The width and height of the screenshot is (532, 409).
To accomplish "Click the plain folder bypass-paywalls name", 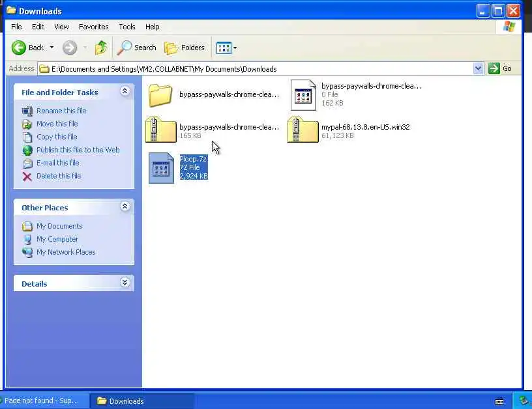I will point(229,94).
